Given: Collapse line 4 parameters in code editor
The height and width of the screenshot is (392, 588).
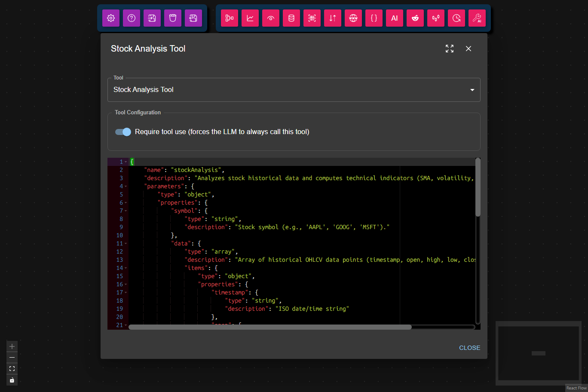Looking at the screenshot, I should [125, 186].
